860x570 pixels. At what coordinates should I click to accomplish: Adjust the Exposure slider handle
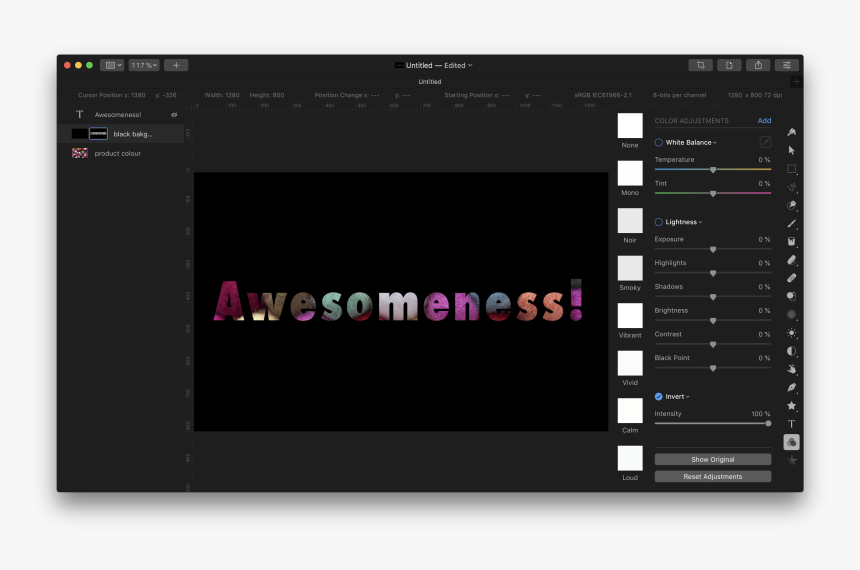click(713, 250)
